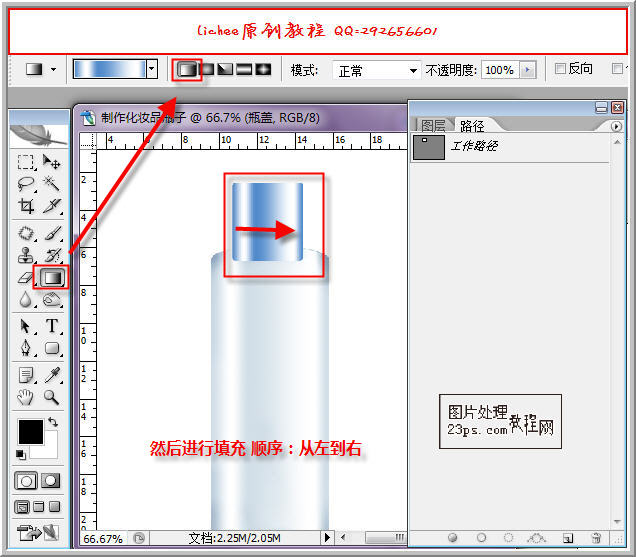Switch to the 路径 (Paths) tab
The image size is (636, 557).
472,126
